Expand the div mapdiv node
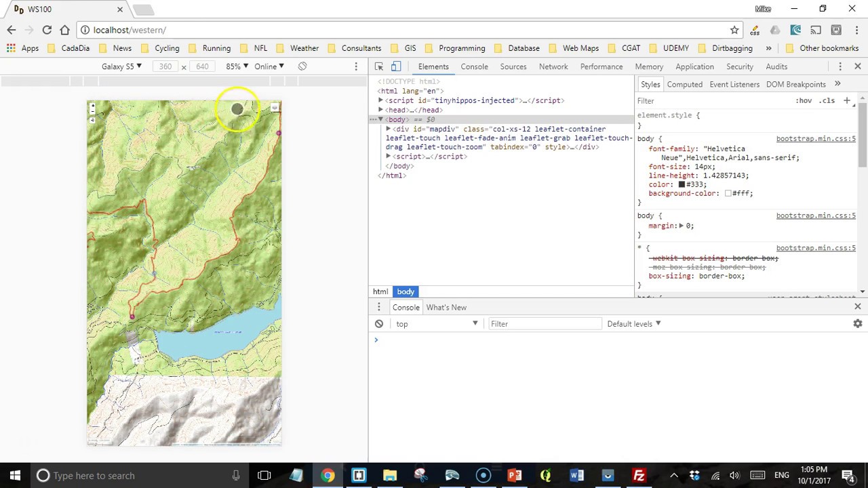This screenshot has height=488, width=868. pyautogui.click(x=389, y=129)
